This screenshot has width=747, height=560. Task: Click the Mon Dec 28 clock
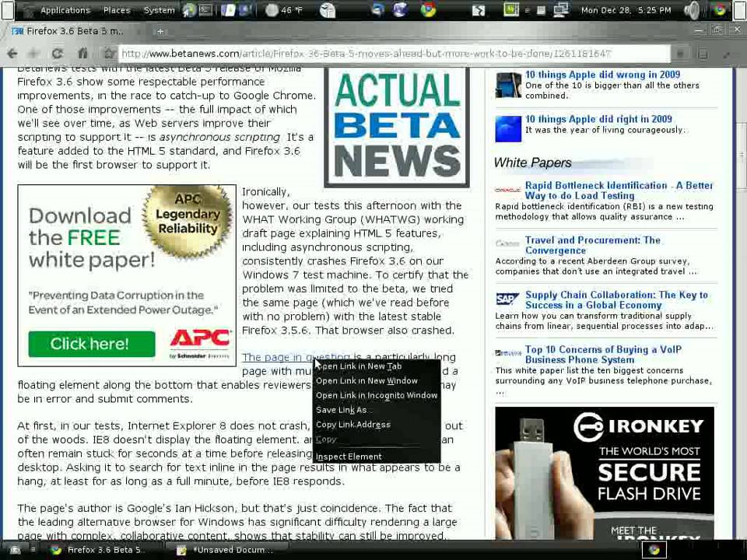[x=626, y=10]
